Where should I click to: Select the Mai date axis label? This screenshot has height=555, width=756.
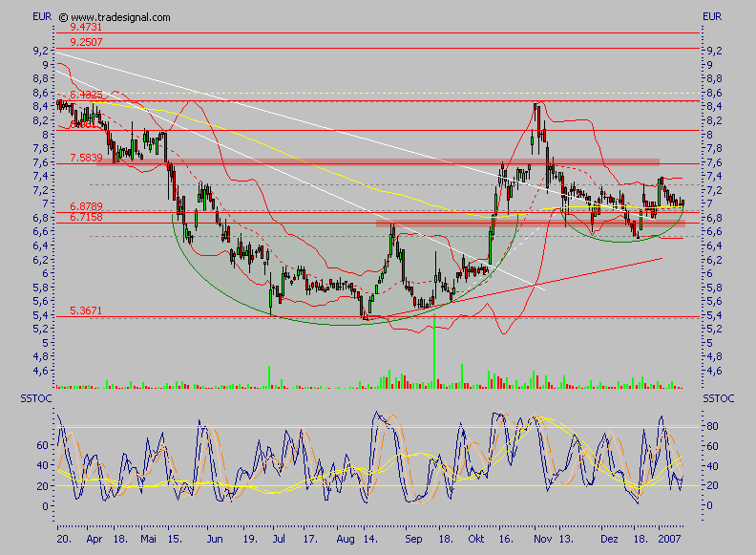[x=149, y=539]
